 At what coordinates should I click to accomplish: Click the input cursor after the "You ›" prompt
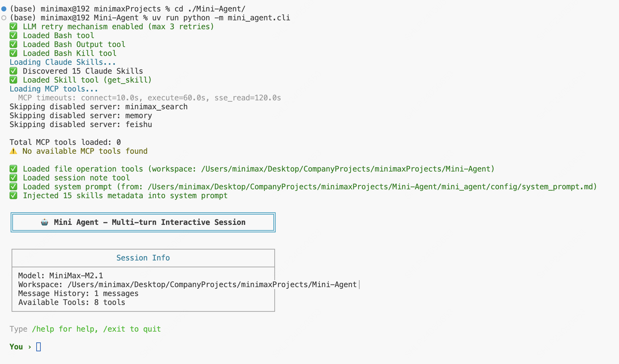coord(39,347)
